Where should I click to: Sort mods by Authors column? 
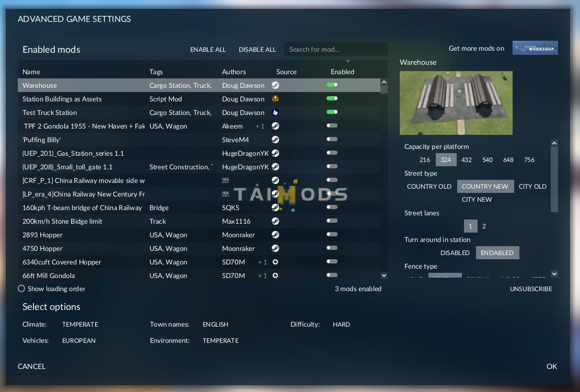[x=234, y=72]
